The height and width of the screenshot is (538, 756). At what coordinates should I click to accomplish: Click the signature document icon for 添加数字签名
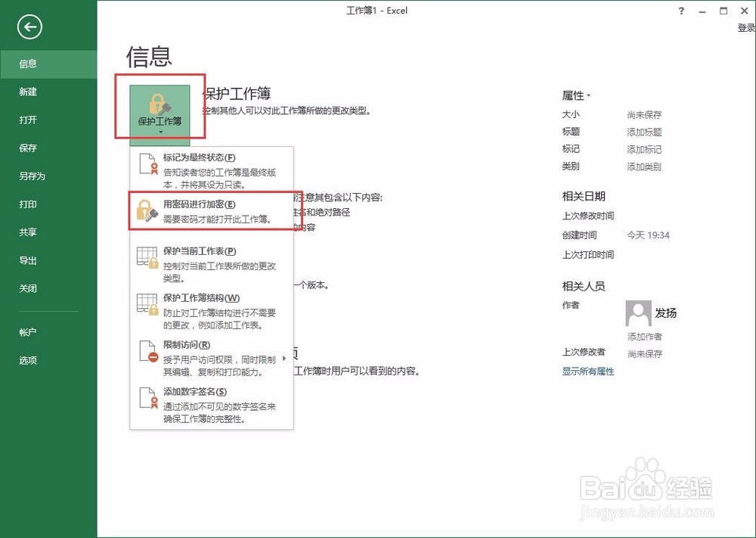(148, 397)
